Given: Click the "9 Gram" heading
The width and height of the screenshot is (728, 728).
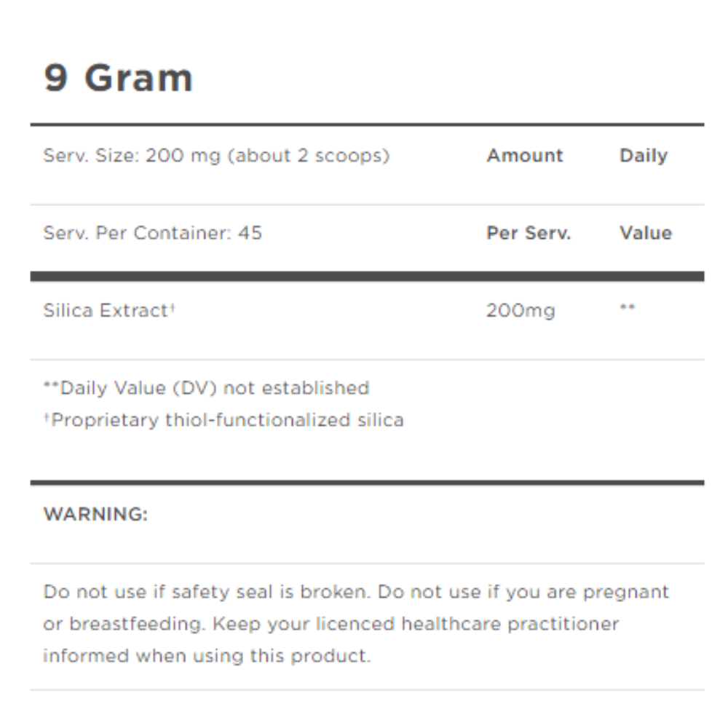Looking at the screenshot, I should point(118,79).
